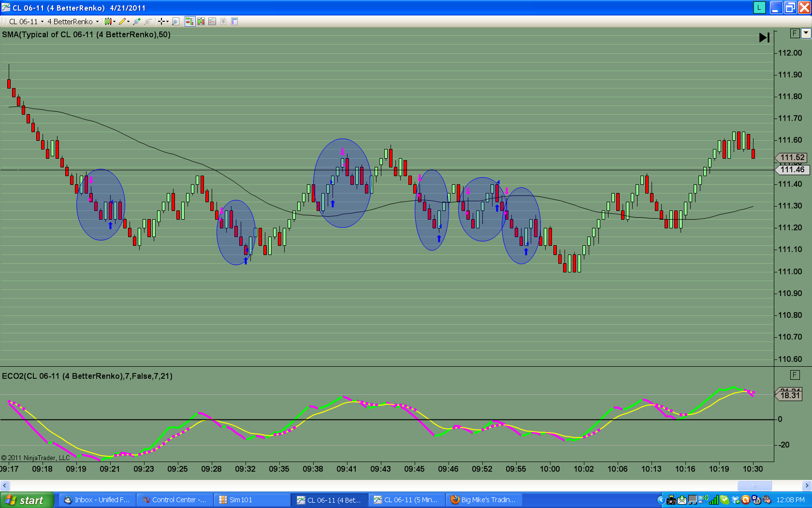Click the 09:41 time axis label

[x=347, y=469]
